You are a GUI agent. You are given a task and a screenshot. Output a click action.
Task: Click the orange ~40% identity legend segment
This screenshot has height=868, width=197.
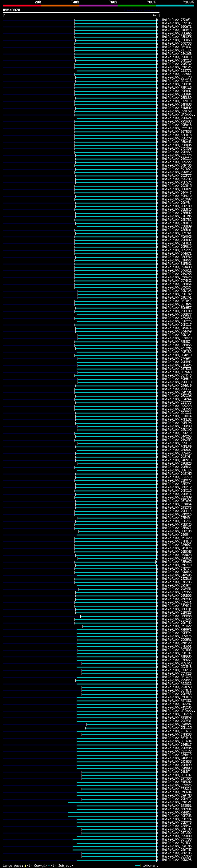coord(60,6)
